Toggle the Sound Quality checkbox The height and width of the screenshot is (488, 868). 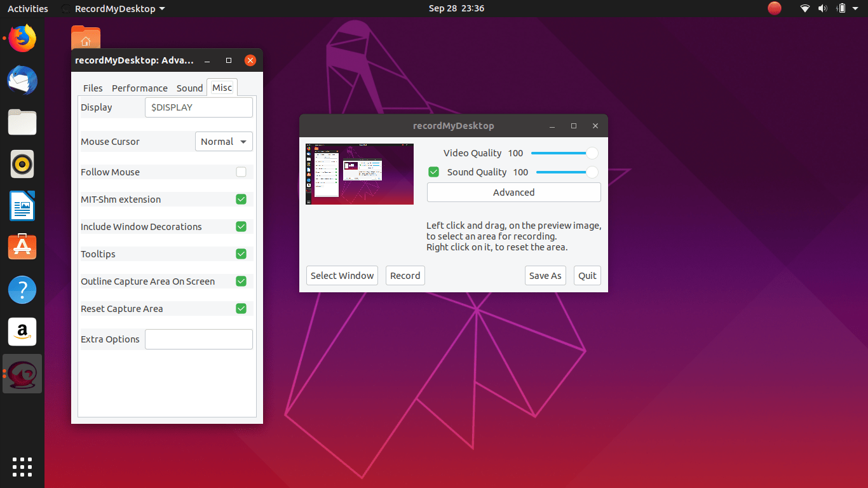tap(434, 172)
